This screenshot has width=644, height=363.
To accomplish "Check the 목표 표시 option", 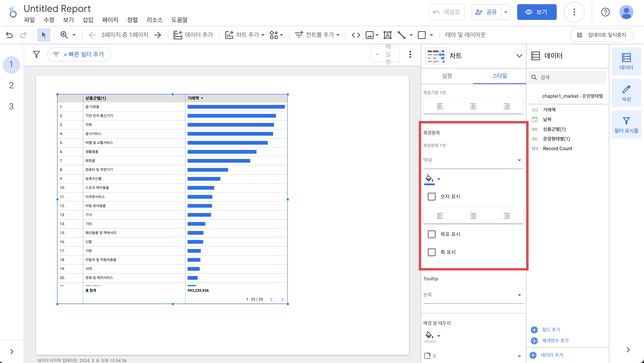I will click(431, 234).
